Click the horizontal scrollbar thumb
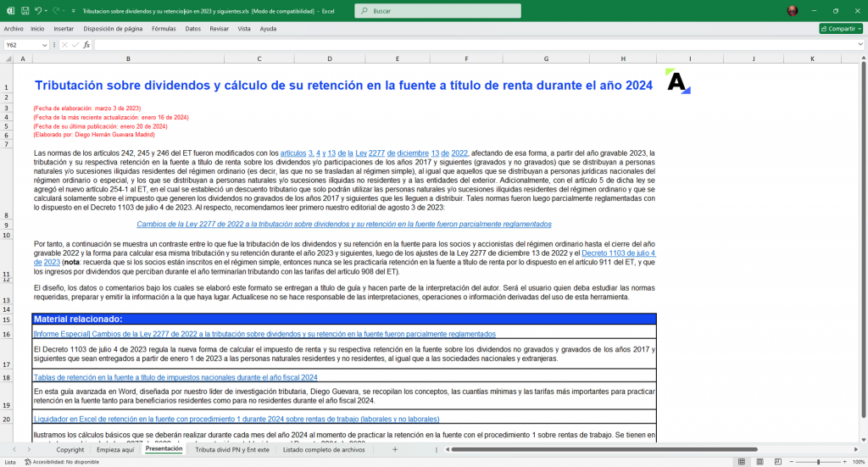This screenshot has height=467, width=868. click(x=604, y=450)
